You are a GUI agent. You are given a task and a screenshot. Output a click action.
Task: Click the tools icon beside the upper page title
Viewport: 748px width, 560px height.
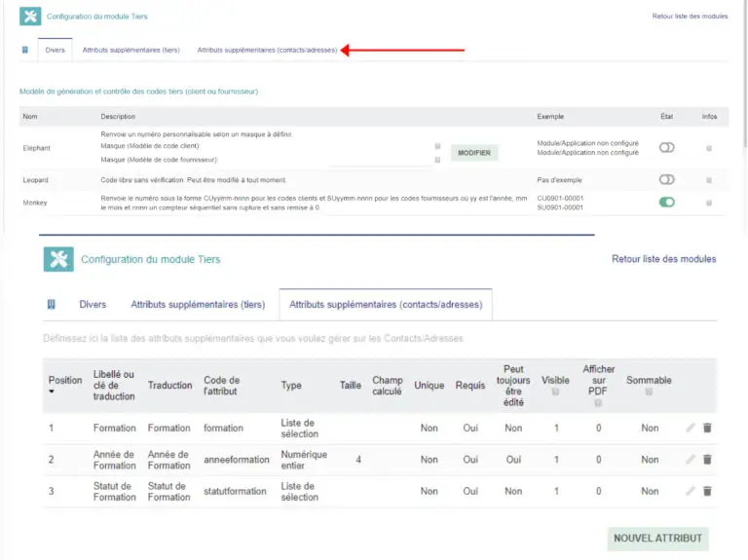tap(30, 17)
